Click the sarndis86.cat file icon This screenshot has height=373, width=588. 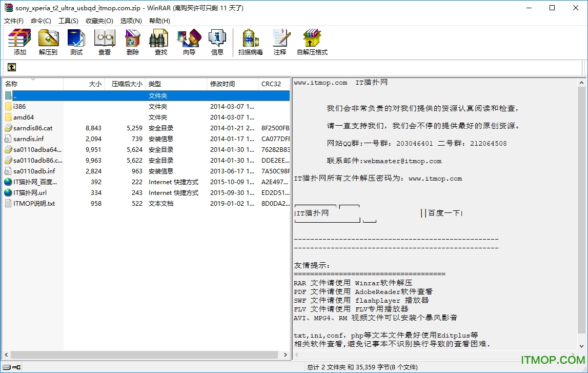click(x=8, y=128)
